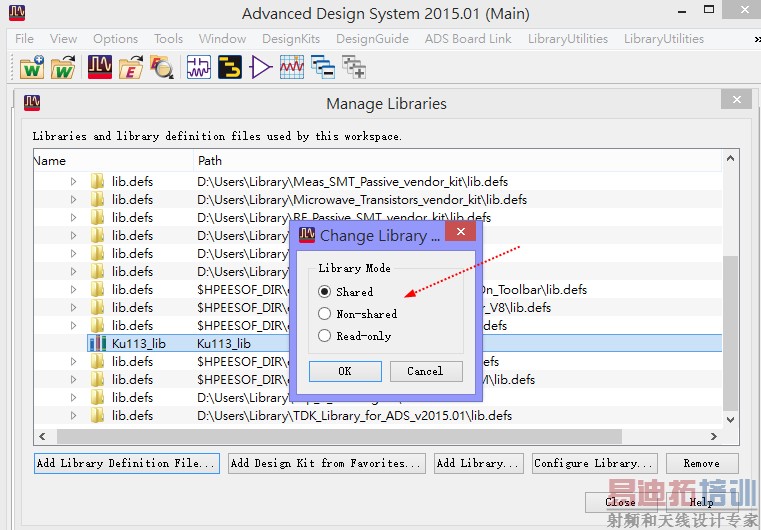
Task: Click folder icon of TDK_Library row
Action: pyautogui.click(x=98, y=415)
